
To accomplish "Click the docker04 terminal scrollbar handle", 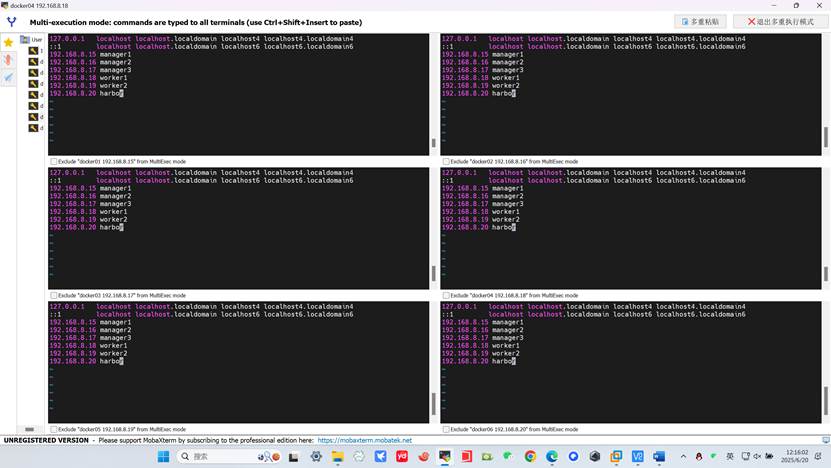I will (x=826, y=273).
